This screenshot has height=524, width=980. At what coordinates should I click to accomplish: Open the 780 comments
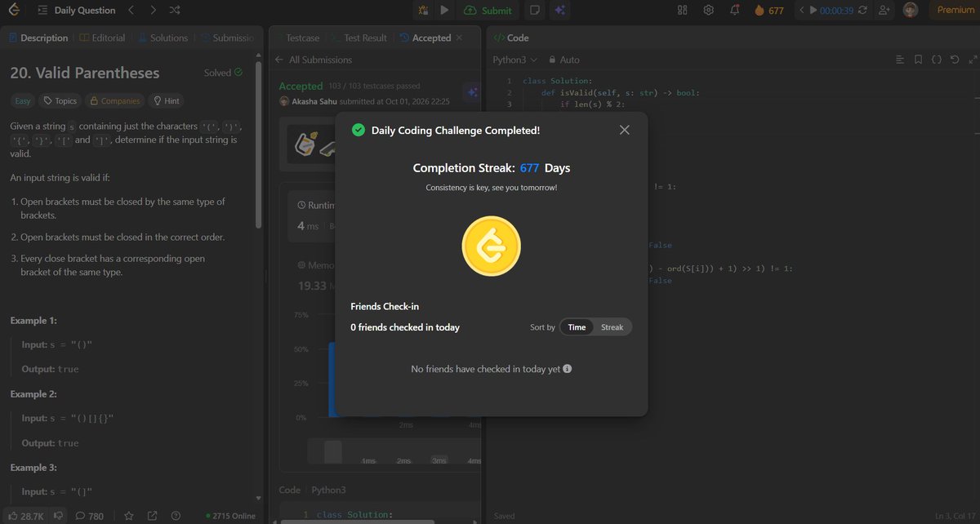90,516
